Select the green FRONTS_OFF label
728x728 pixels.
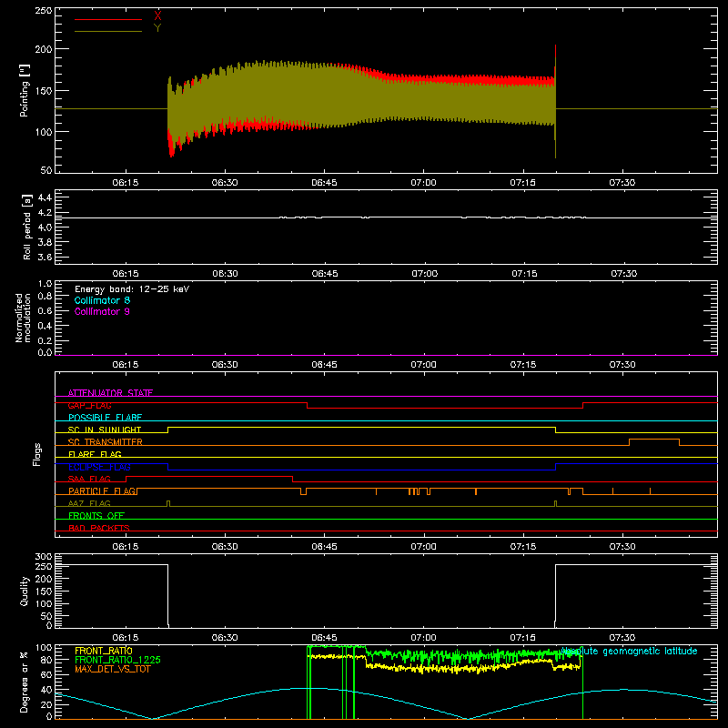pyautogui.click(x=96, y=516)
